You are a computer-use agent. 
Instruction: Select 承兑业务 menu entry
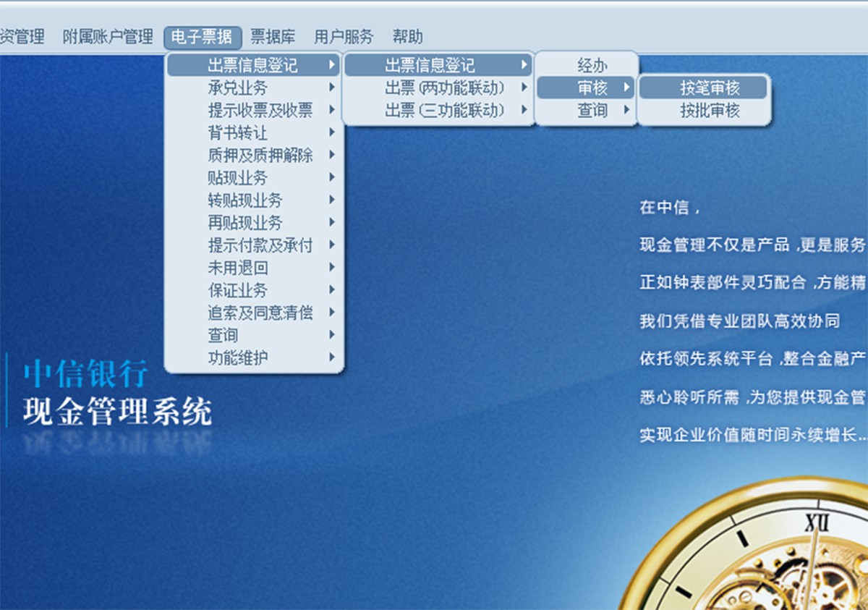click(254, 88)
